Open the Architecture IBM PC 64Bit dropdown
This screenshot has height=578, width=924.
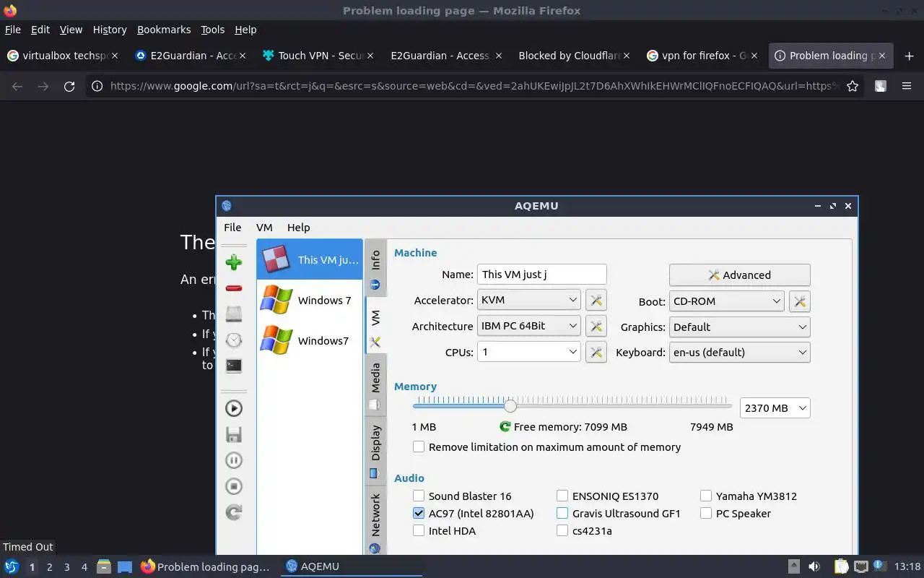[x=529, y=326]
